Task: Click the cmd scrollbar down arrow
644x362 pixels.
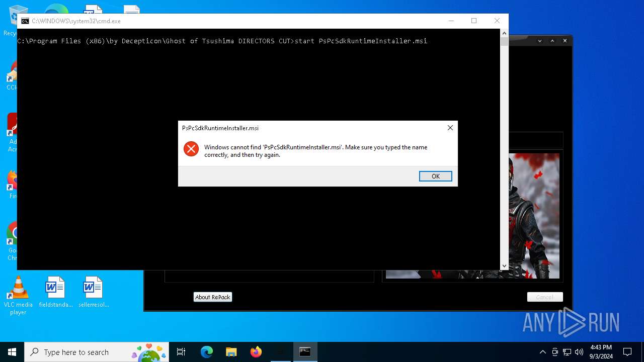Action: [x=504, y=266]
